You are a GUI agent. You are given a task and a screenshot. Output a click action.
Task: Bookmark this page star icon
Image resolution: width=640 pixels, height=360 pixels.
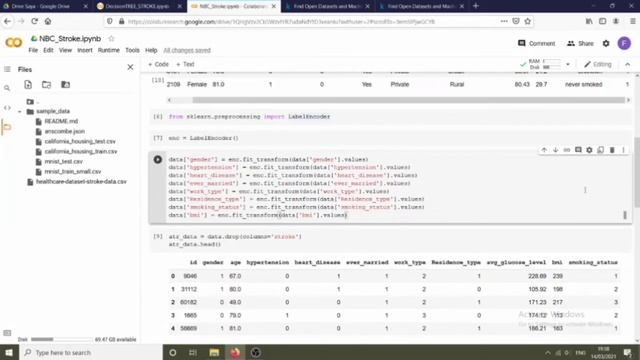tap(527, 21)
